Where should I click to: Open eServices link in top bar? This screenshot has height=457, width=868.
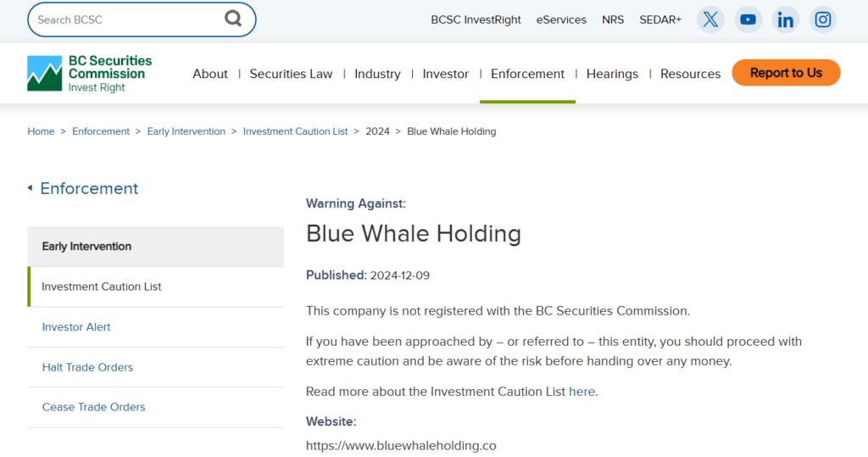[x=561, y=20]
